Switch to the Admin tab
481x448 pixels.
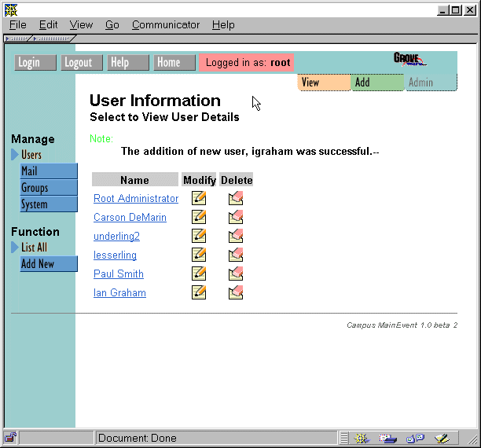(430, 83)
